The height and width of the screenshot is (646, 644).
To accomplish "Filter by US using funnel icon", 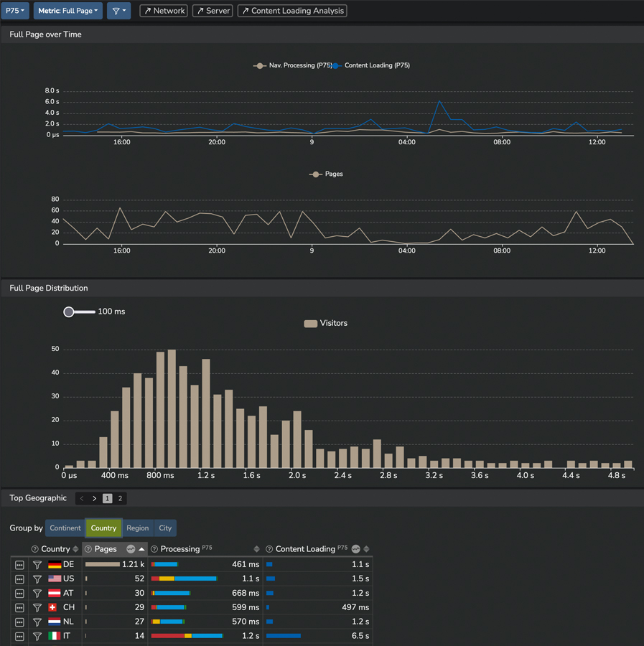I will coord(37,579).
